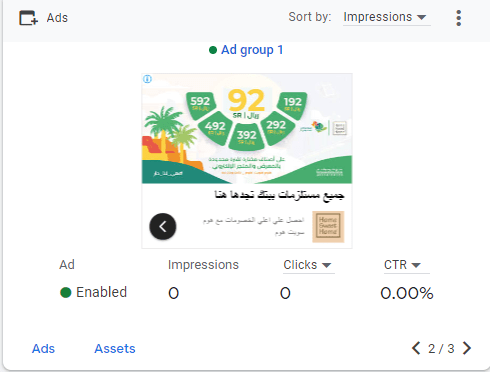Open the Ad group 1 link
The height and width of the screenshot is (372, 490).
(252, 50)
